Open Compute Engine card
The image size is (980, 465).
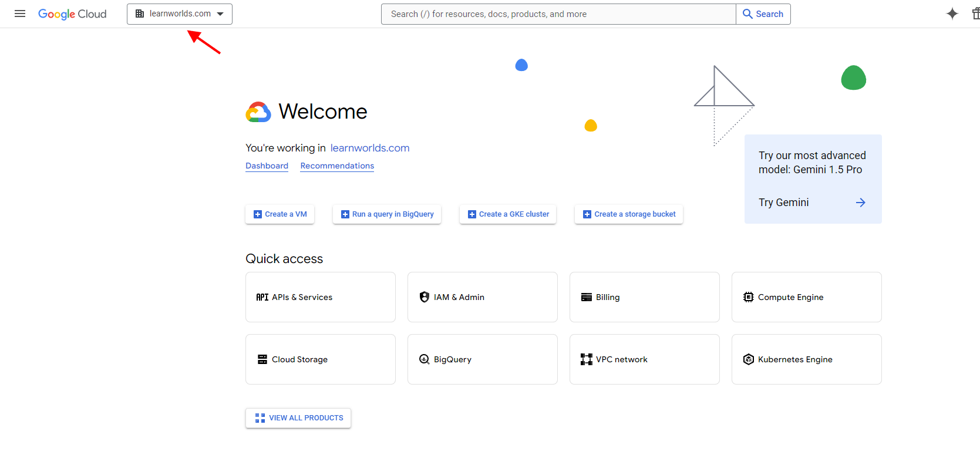(x=807, y=297)
